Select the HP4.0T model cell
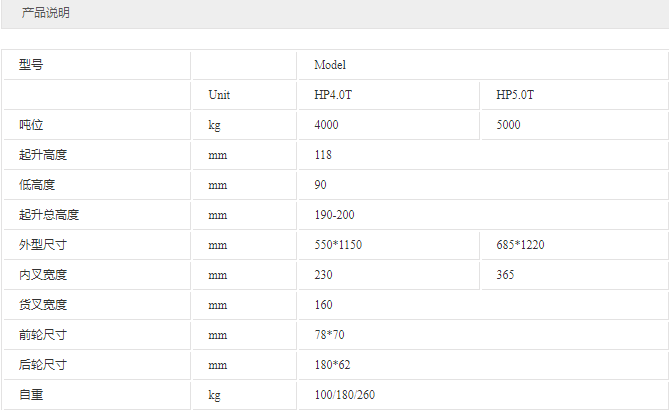 (333, 95)
